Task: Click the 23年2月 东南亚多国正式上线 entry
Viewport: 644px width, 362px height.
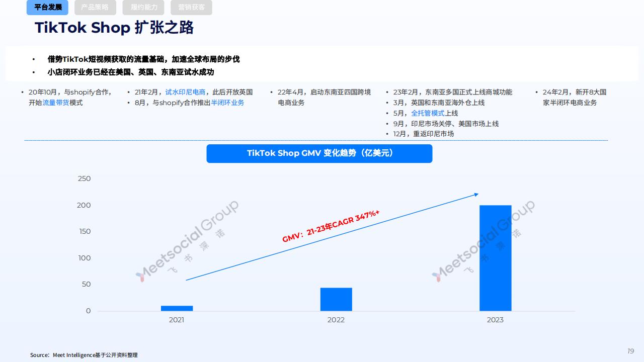Action: pos(453,92)
